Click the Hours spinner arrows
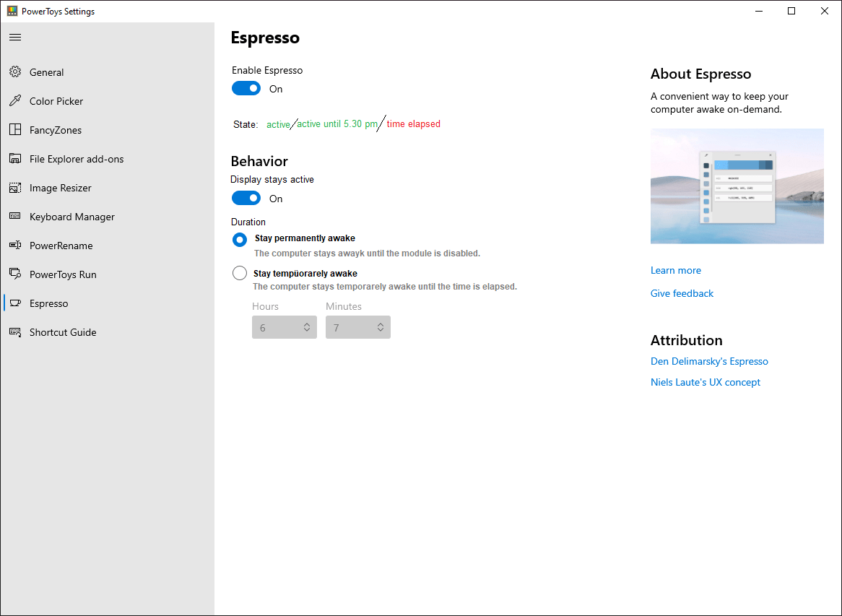 307,327
